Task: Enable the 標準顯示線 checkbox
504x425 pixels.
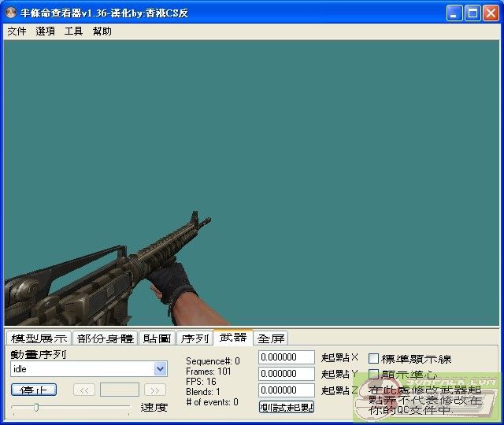Action: click(373, 359)
